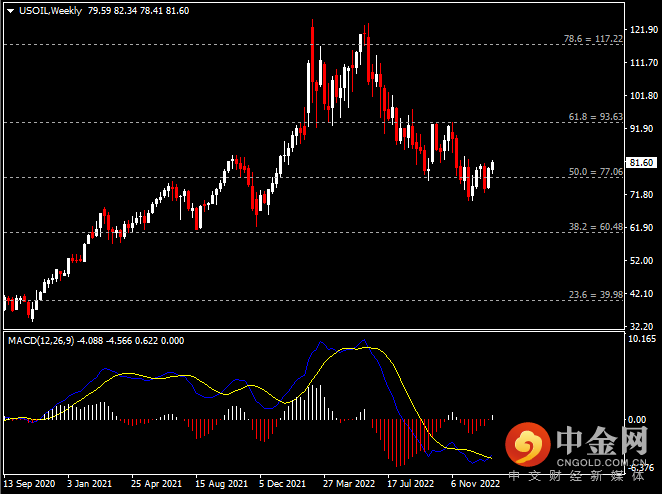Click the 42.10 price axis value
The height and width of the screenshot is (494, 662).
click(642, 293)
